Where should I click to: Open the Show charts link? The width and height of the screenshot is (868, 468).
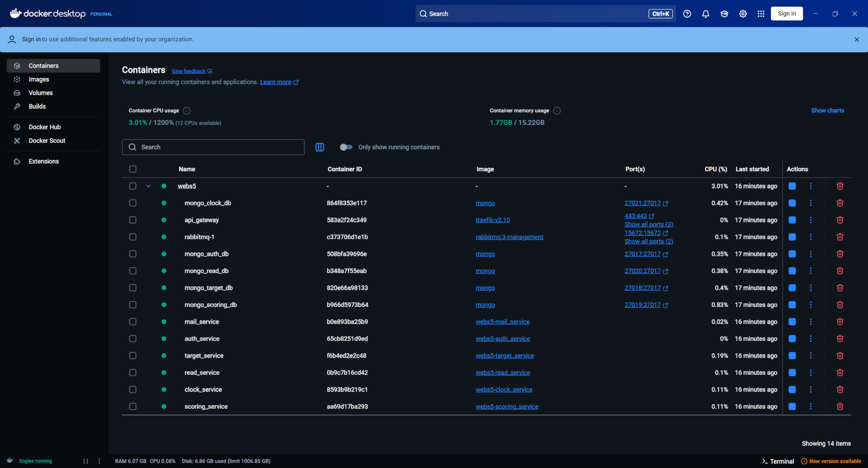827,110
